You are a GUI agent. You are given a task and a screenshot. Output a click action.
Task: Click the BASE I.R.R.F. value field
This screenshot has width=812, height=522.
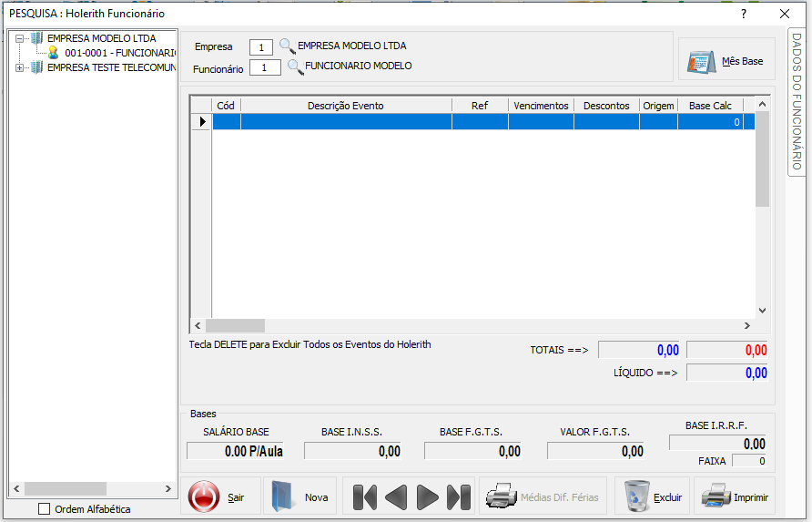[x=717, y=444]
